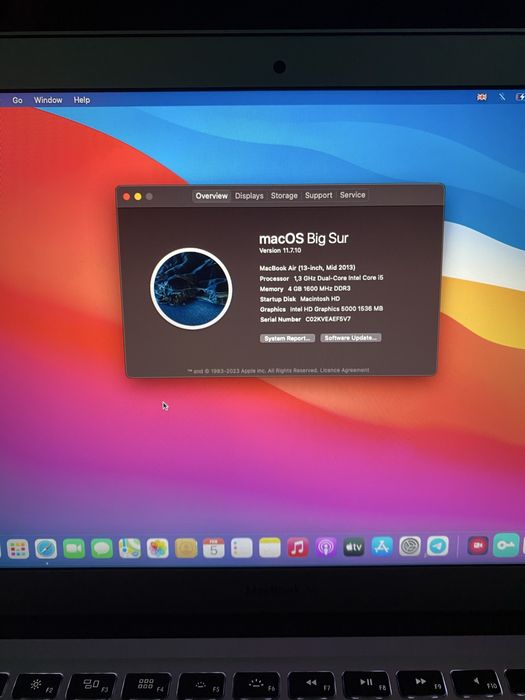Open Launchpad from the Dock

[x=18, y=549]
